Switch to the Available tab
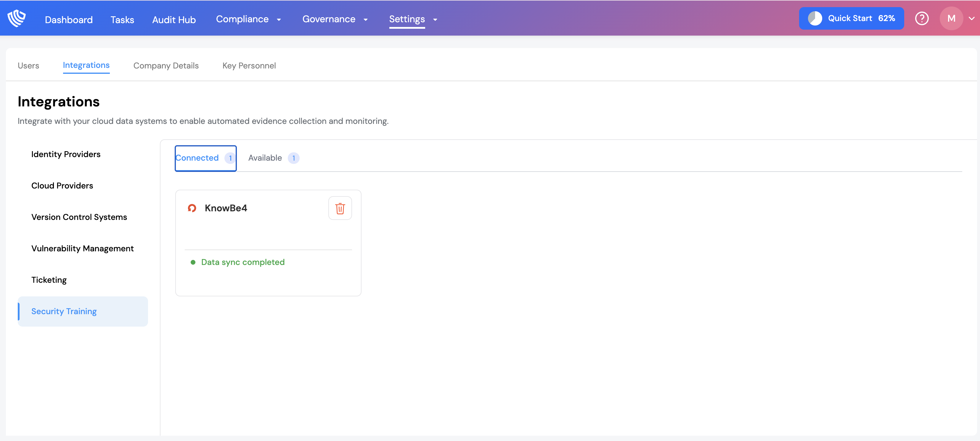980x441 pixels. tap(274, 158)
